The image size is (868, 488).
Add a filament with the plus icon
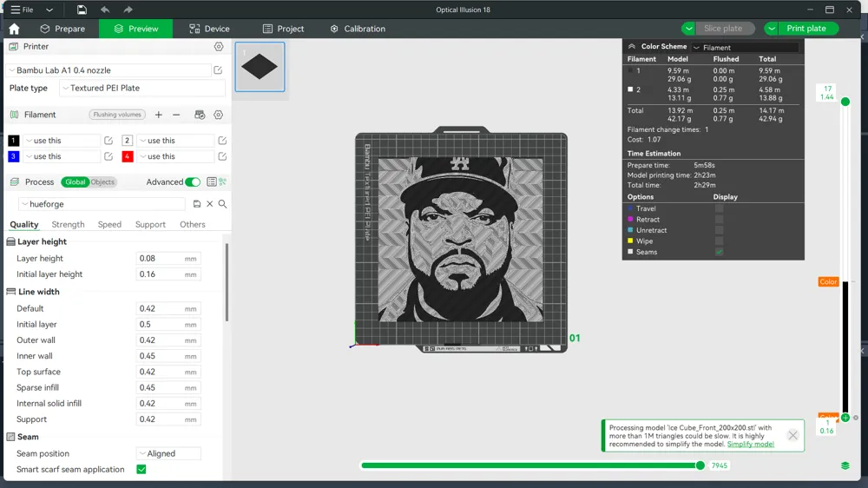pyautogui.click(x=158, y=115)
